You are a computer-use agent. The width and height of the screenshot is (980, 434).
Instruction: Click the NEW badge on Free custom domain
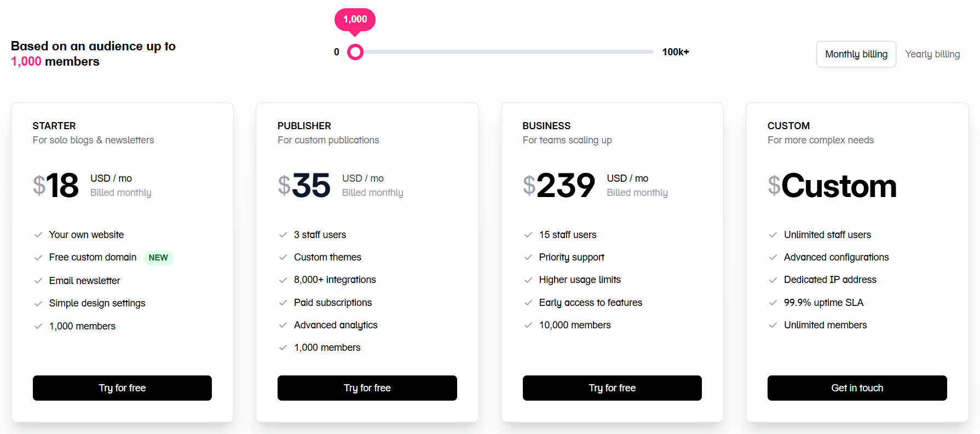pyautogui.click(x=158, y=258)
